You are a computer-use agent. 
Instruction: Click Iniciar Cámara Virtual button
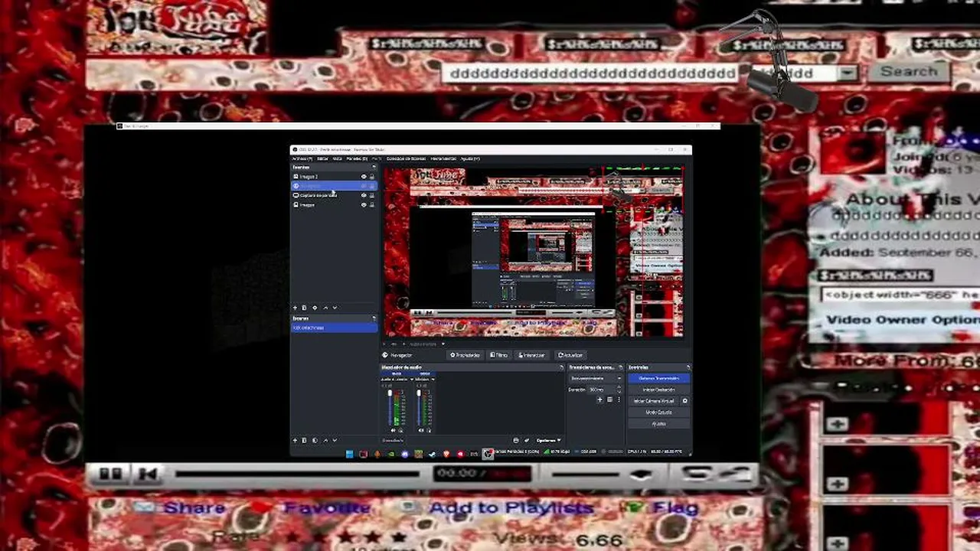pos(654,401)
